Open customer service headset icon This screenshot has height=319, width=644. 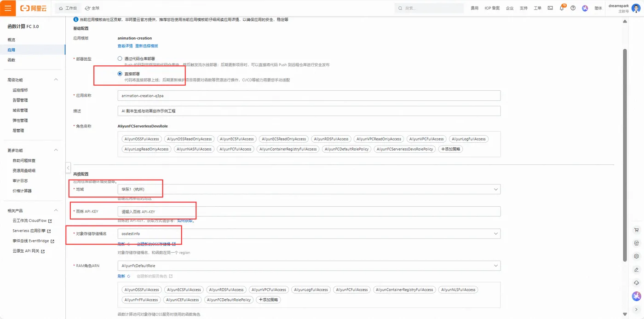tap(637, 283)
